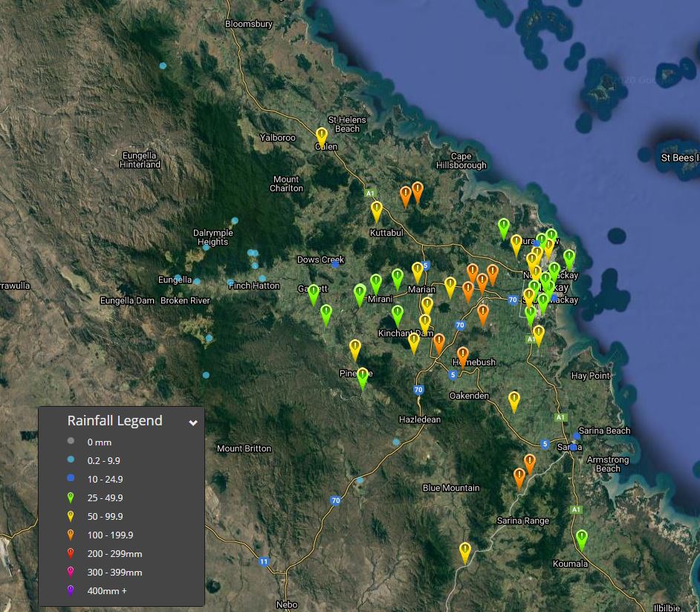Select the red 200 - 299mm legend marker
The width and height of the screenshot is (700, 612).
71,553
